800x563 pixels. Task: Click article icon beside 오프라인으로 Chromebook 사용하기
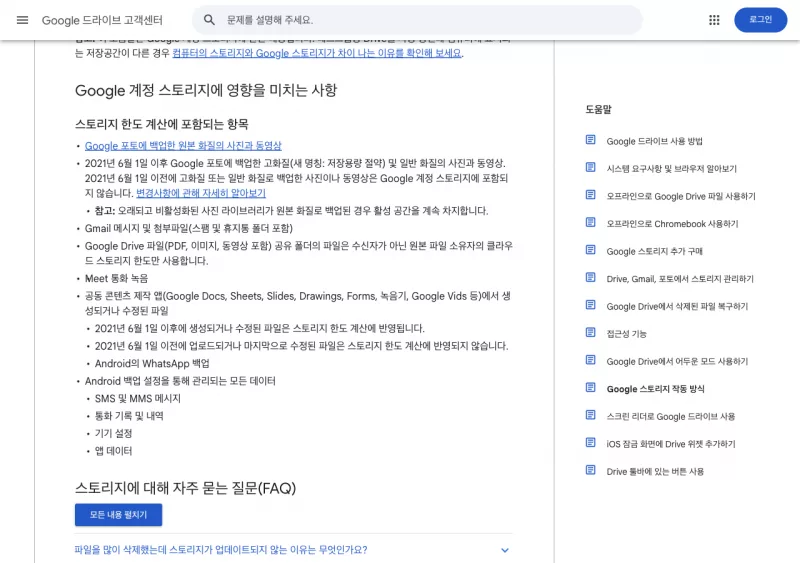point(590,223)
